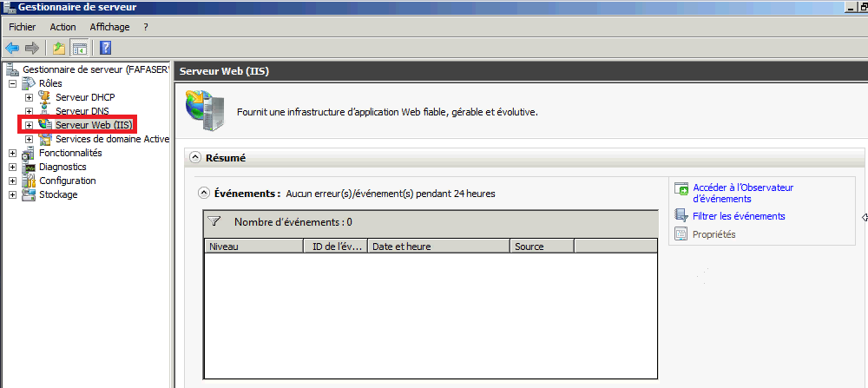Click the large IIS globe server icon
Viewport: 868px width, 388px height.
(206, 109)
